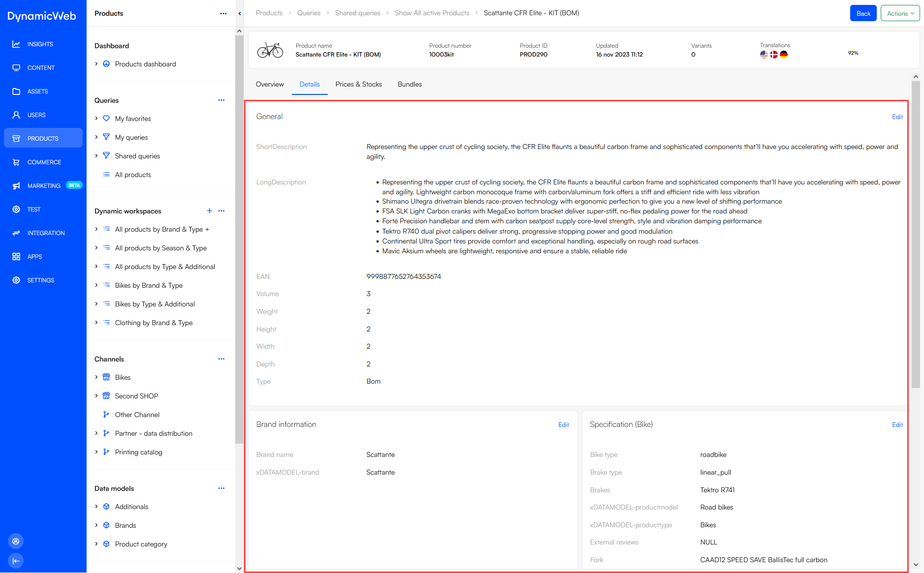Click the user profile icon at sidebar bottom
This screenshot has width=924, height=573.
(16, 541)
